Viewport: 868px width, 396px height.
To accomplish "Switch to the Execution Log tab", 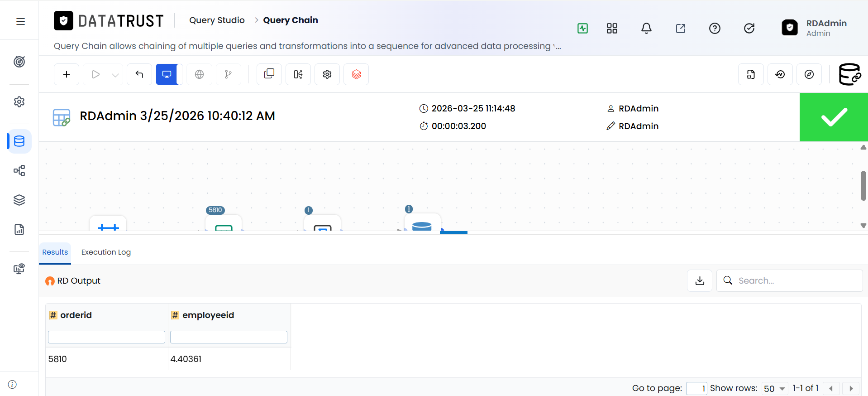I will pos(106,252).
